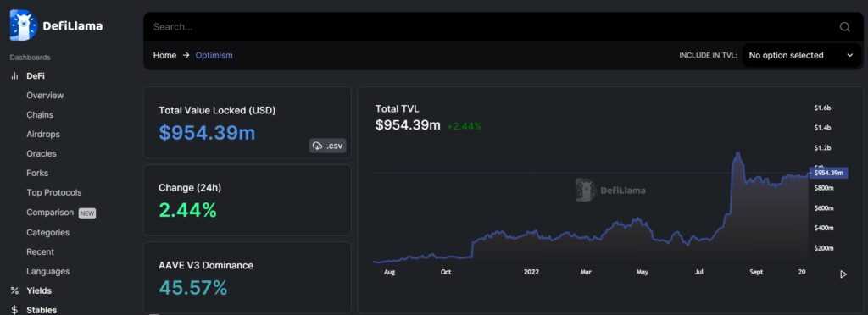Select Top Protocols in sidebar
The height and width of the screenshot is (315, 868).
tap(53, 192)
